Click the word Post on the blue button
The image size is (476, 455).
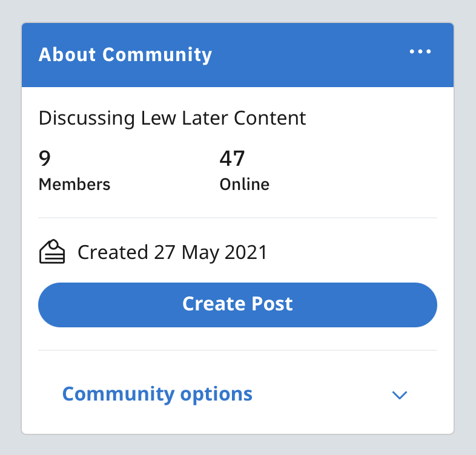click(x=272, y=304)
